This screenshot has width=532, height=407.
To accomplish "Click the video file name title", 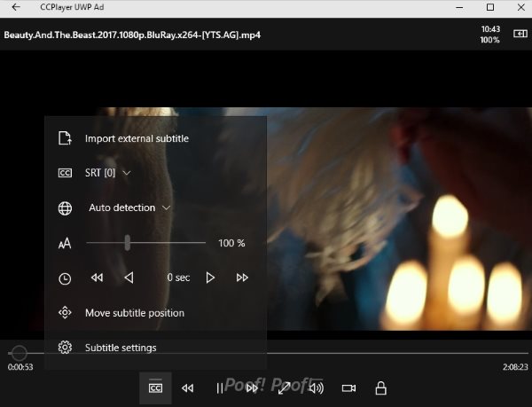I will click(132, 35).
